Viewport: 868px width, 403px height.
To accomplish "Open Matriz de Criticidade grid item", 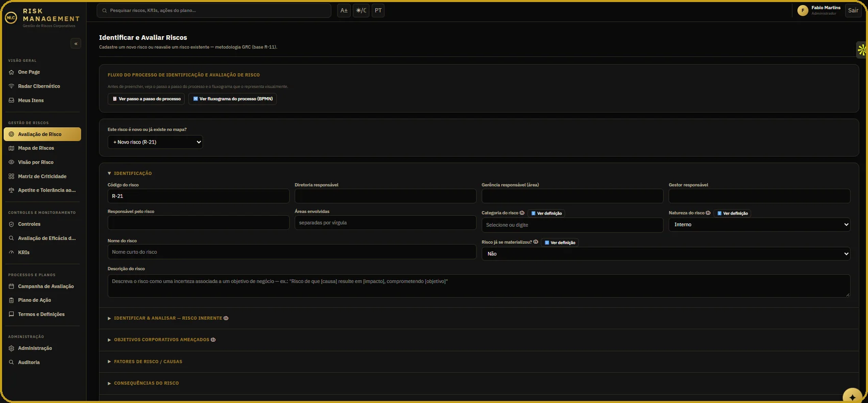I will 42,176.
